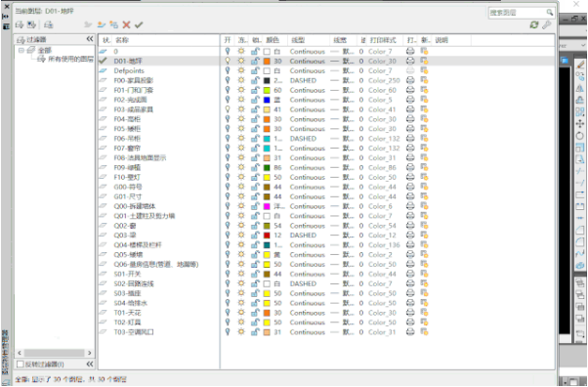Click new viewport freeze icon for T03
The height and width of the screenshot is (387, 588).
(x=424, y=332)
